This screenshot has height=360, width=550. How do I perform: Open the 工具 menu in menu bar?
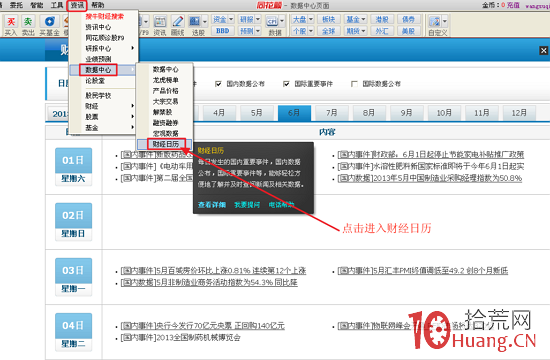tap(56, 5)
